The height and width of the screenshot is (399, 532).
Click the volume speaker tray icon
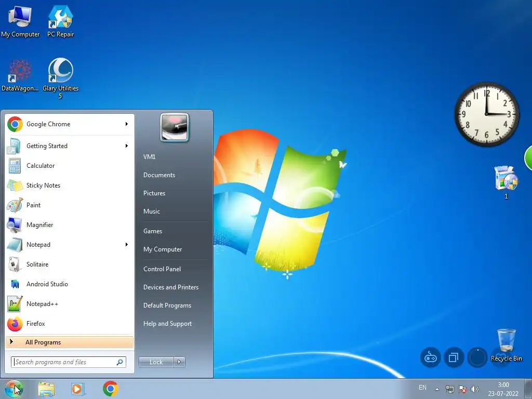[x=475, y=389]
